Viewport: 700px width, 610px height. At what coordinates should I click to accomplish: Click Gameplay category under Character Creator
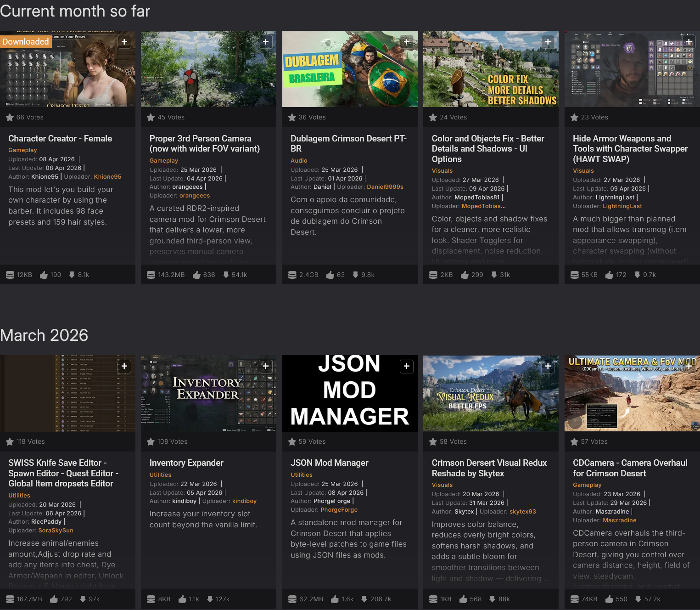coord(22,150)
